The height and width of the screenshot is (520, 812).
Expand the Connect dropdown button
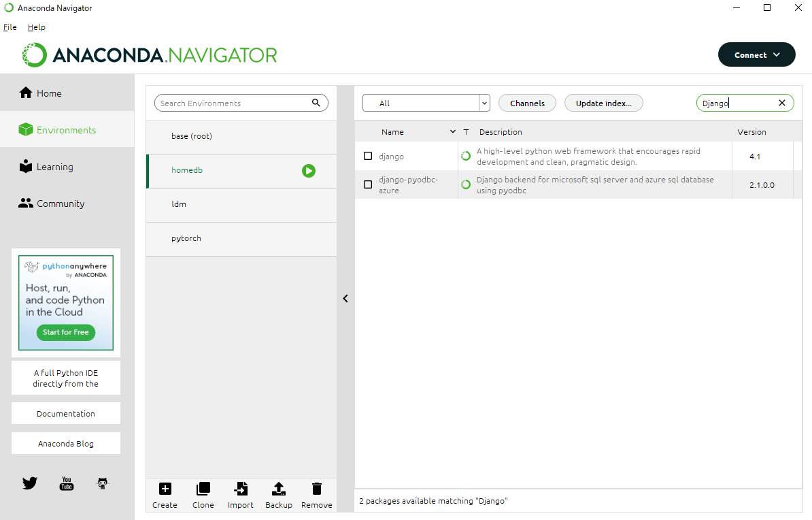[x=757, y=54]
